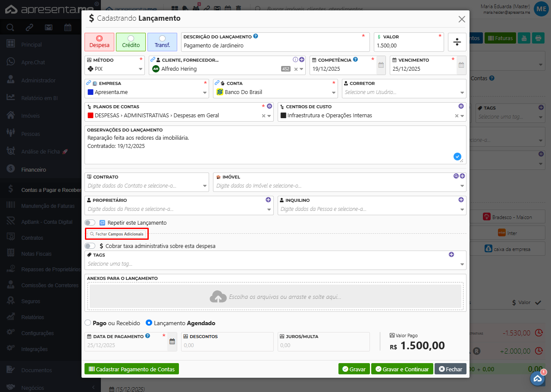
Task: Click the plus icon to add Cliente/Fornecedor
Action: (302, 60)
